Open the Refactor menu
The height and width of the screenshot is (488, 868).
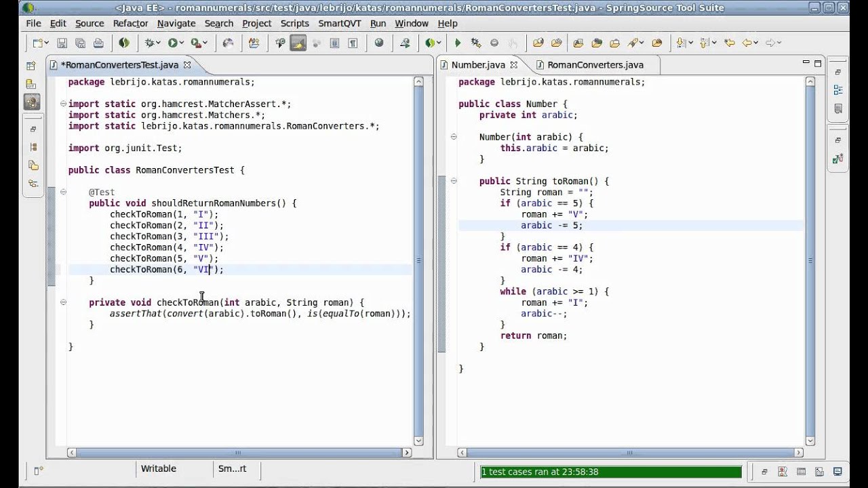point(130,23)
